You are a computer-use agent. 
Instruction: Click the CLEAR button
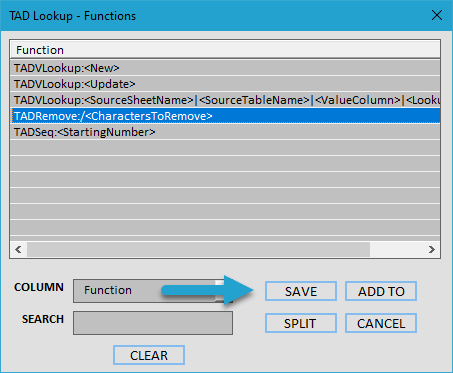[x=149, y=355]
